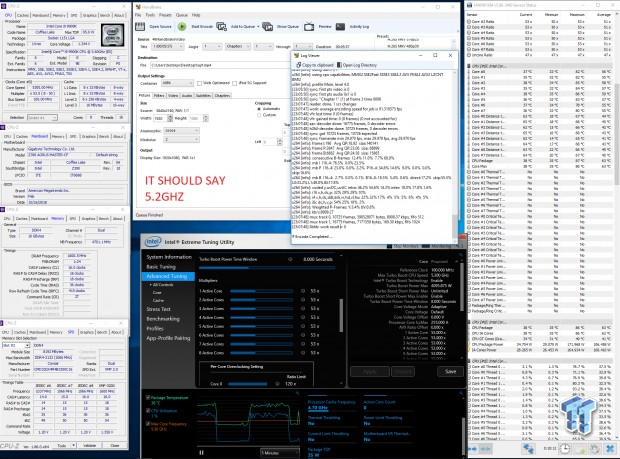Click HandBrake Show Queue icon
The width and height of the screenshot is (620, 459).
[x=268, y=26]
